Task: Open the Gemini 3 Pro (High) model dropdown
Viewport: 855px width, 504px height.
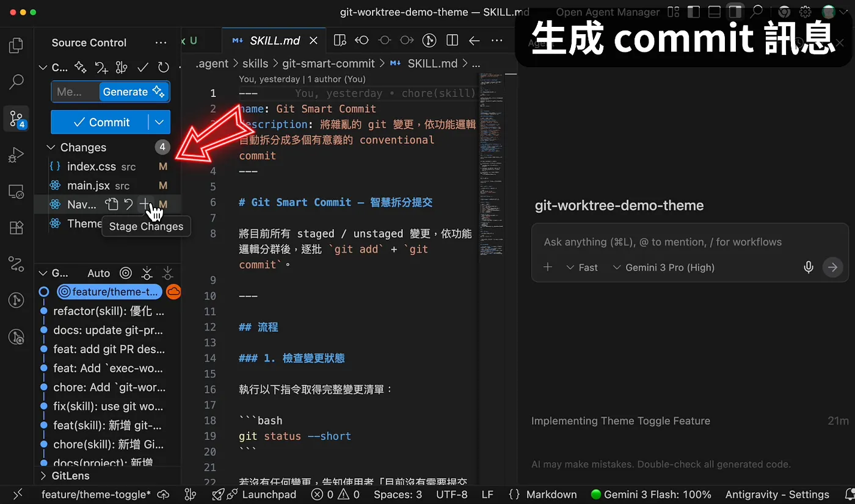Action: (x=664, y=267)
